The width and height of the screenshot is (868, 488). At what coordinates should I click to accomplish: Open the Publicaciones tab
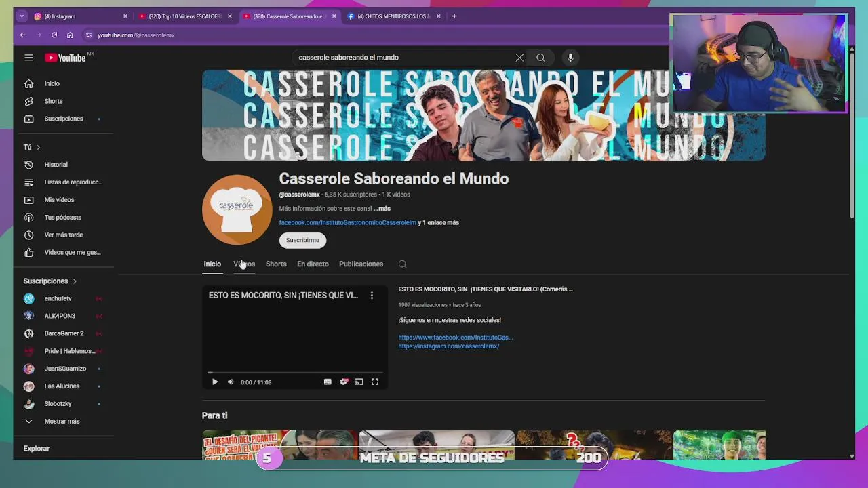point(361,264)
